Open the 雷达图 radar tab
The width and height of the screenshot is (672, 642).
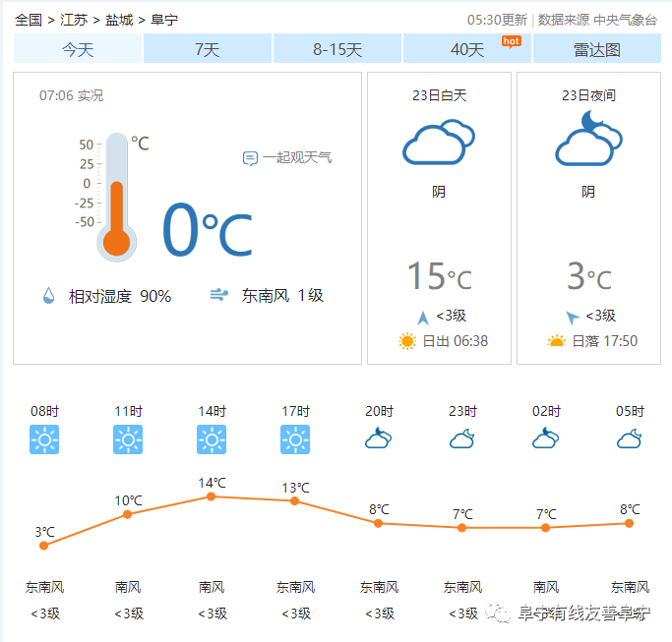[597, 49]
